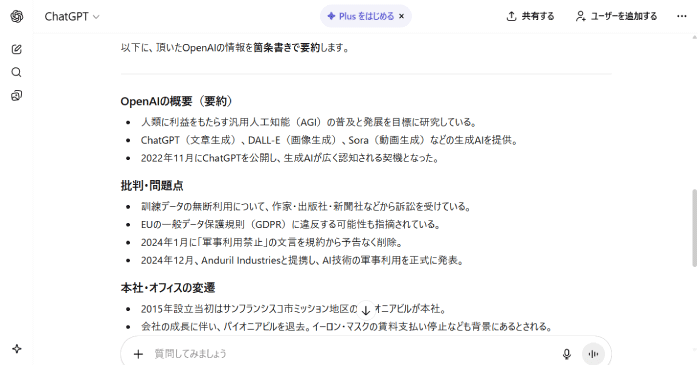Screen dimensions: 698x365
Task: Click the 共有する share button
Action: (x=530, y=16)
